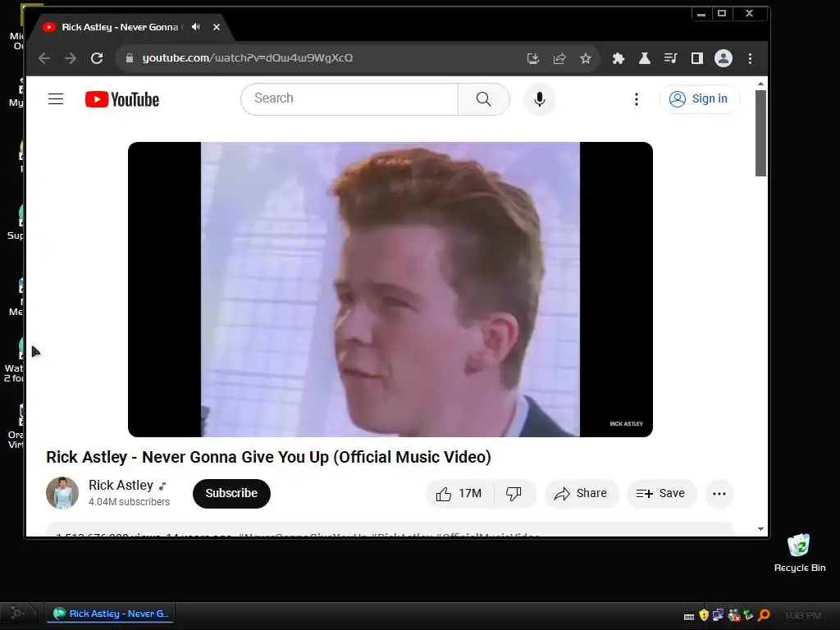The height and width of the screenshot is (630, 840).
Task: Click the security shield tray icon
Action: 704,615
